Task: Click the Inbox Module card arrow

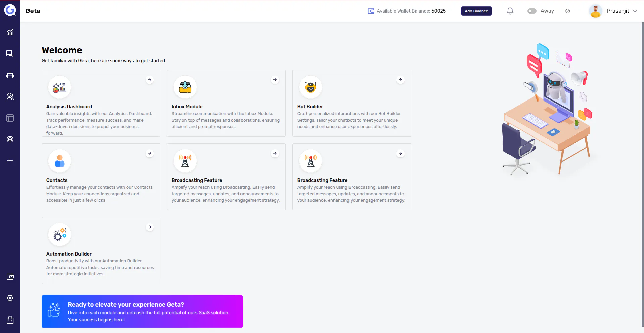Action: [x=275, y=80]
